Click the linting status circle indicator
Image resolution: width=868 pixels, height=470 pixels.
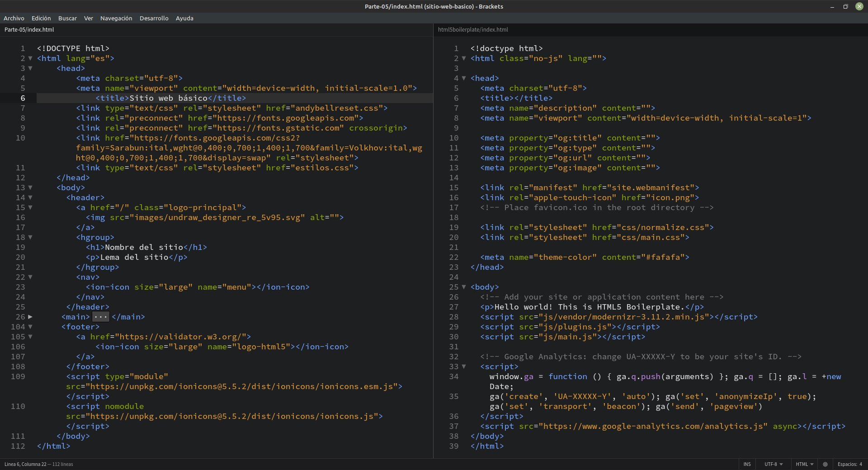point(825,464)
